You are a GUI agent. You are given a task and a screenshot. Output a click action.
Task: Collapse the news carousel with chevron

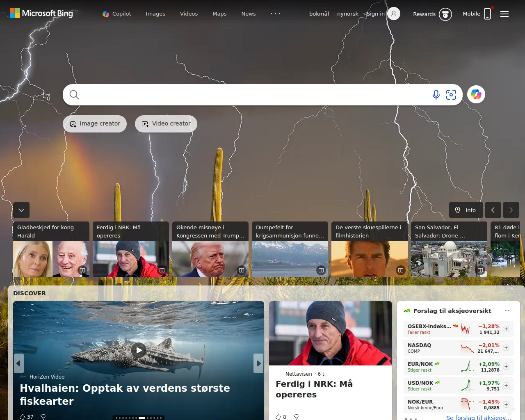(21, 210)
